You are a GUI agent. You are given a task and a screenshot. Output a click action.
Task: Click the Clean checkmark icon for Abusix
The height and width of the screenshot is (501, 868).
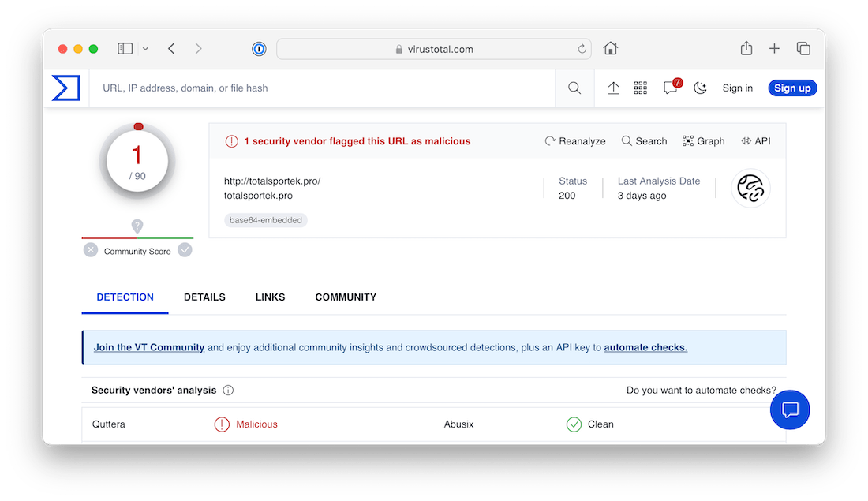coord(574,424)
